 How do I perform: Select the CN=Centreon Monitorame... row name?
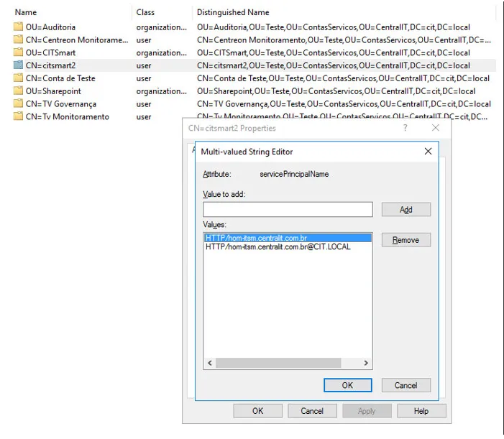[77, 40]
